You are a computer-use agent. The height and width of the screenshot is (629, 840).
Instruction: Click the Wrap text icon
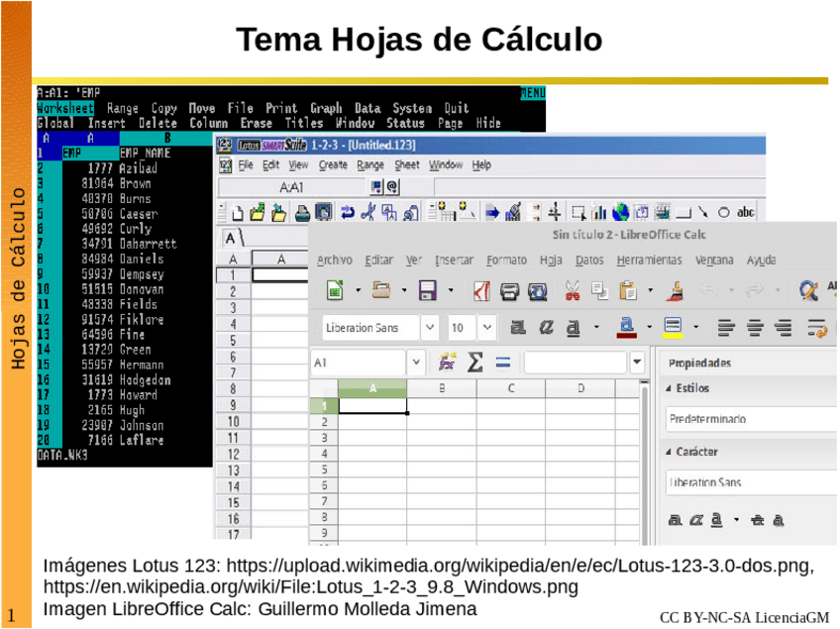[x=817, y=327]
